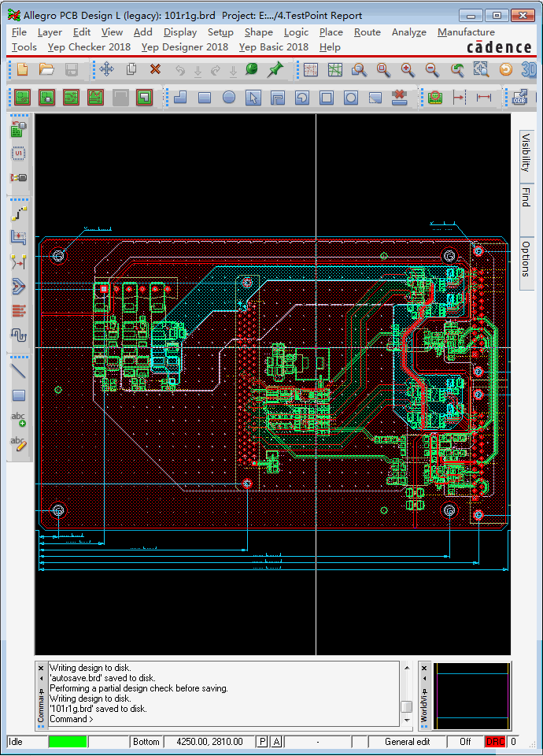
Task: Open the Manufacture menu
Action: click(466, 32)
